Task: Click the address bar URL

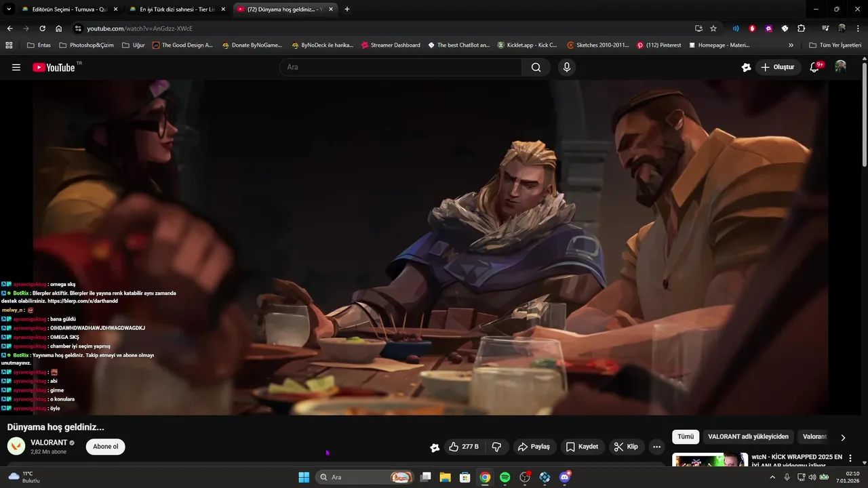Action: 140,28
